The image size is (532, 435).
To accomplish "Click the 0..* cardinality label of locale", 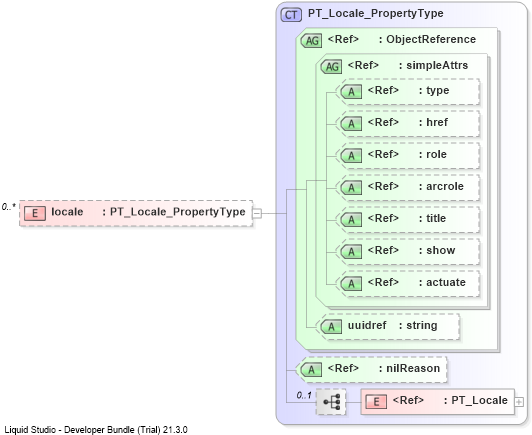I will tap(8, 207).
